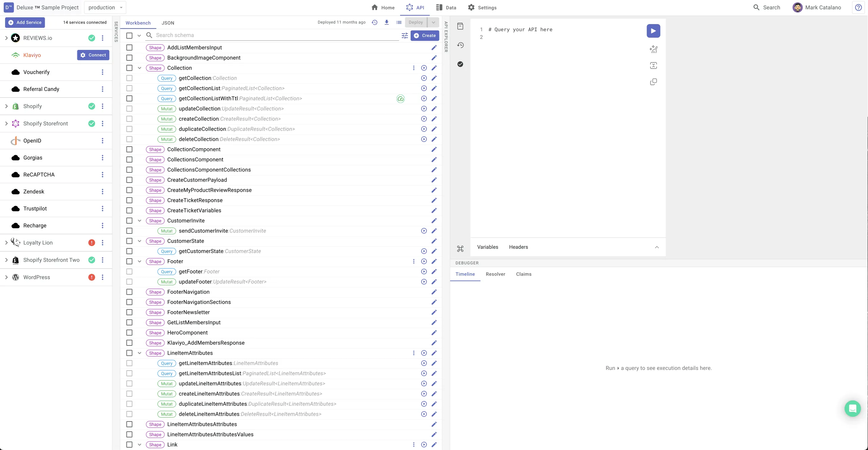Click the cache indicator on getCollectionListWithTtl
868x450 pixels.
click(400, 99)
